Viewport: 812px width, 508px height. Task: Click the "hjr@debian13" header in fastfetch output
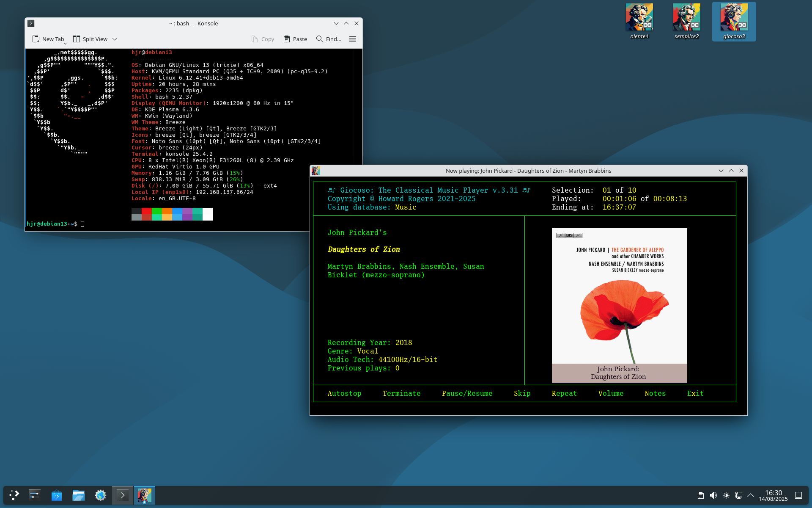click(151, 52)
